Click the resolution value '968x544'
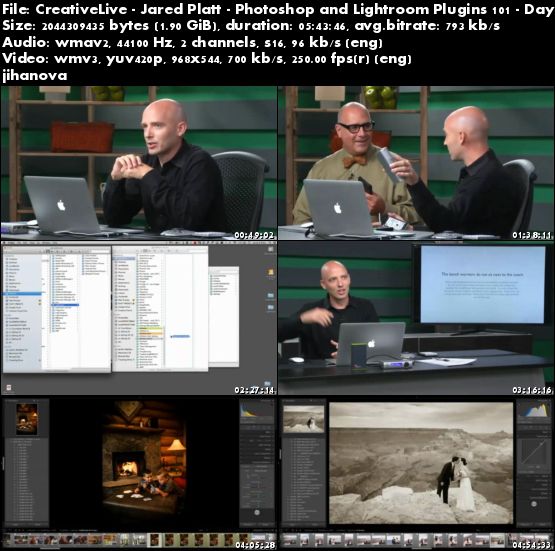 tap(196, 59)
